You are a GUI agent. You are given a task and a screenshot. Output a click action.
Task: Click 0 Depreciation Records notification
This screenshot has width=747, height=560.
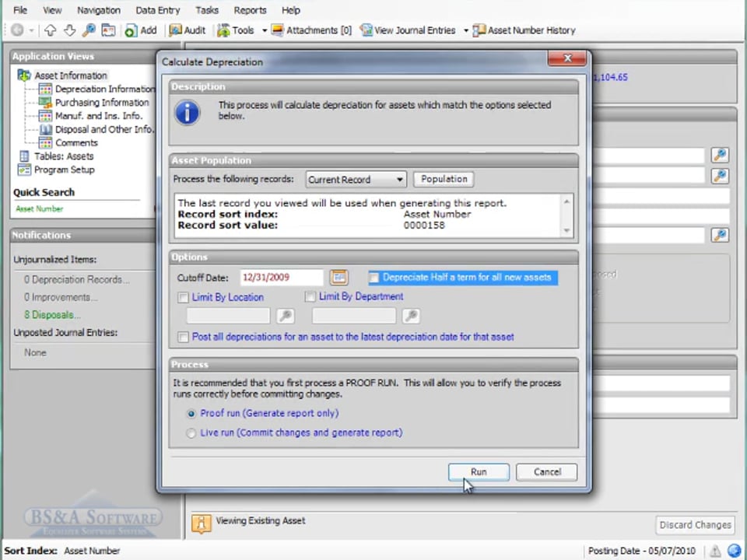pos(77,280)
